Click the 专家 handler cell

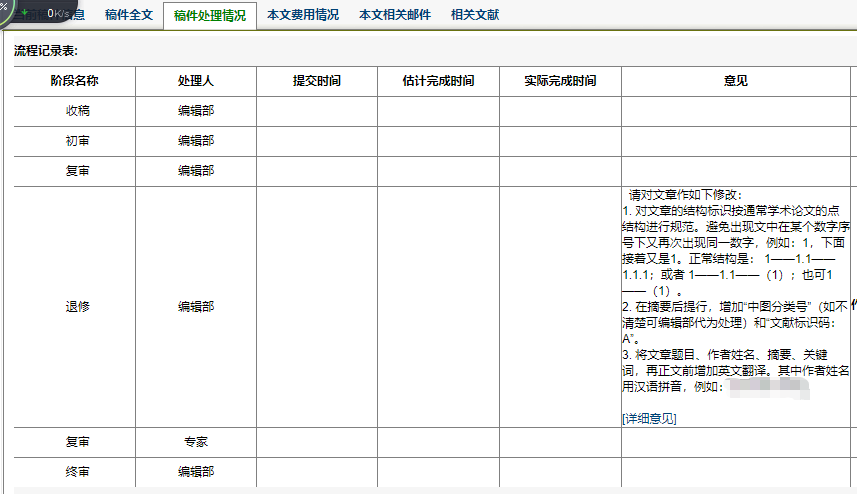[x=196, y=441]
